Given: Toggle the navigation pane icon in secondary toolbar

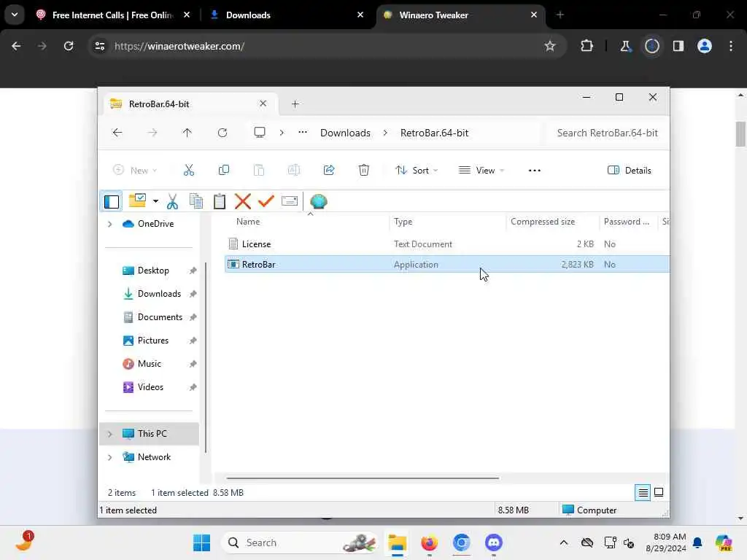Looking at the screenshot, I should tap(112, 201).
